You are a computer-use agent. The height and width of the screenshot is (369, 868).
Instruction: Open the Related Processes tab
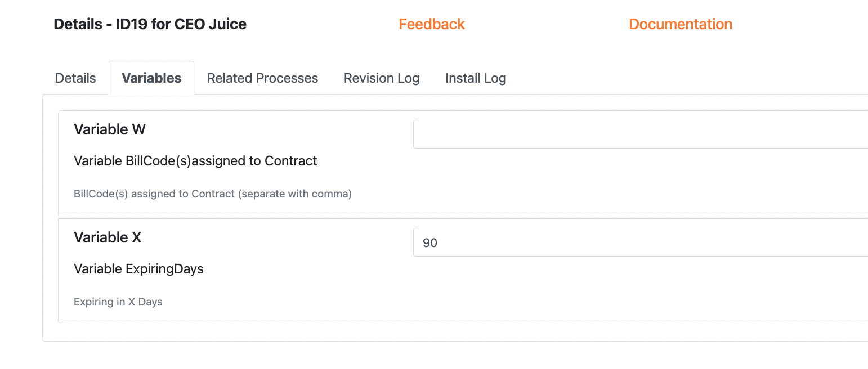pyautogui.click(x=262, y=78)
